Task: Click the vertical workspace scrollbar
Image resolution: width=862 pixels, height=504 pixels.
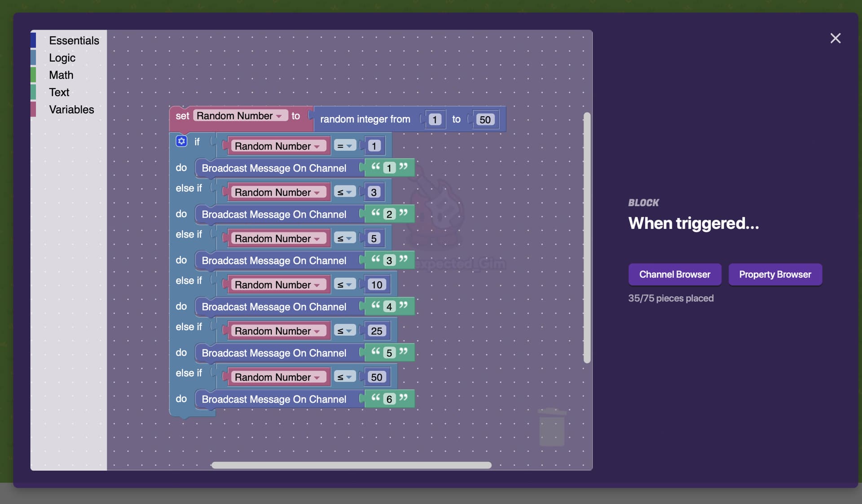Action: [x=586, y=238]
